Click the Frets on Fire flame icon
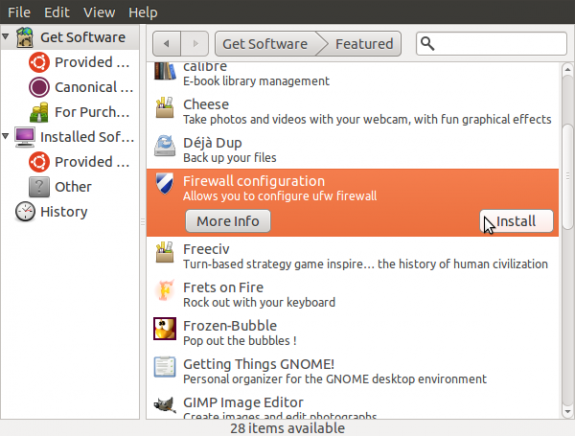The image size is (575, 436). [x=165, y=290]
